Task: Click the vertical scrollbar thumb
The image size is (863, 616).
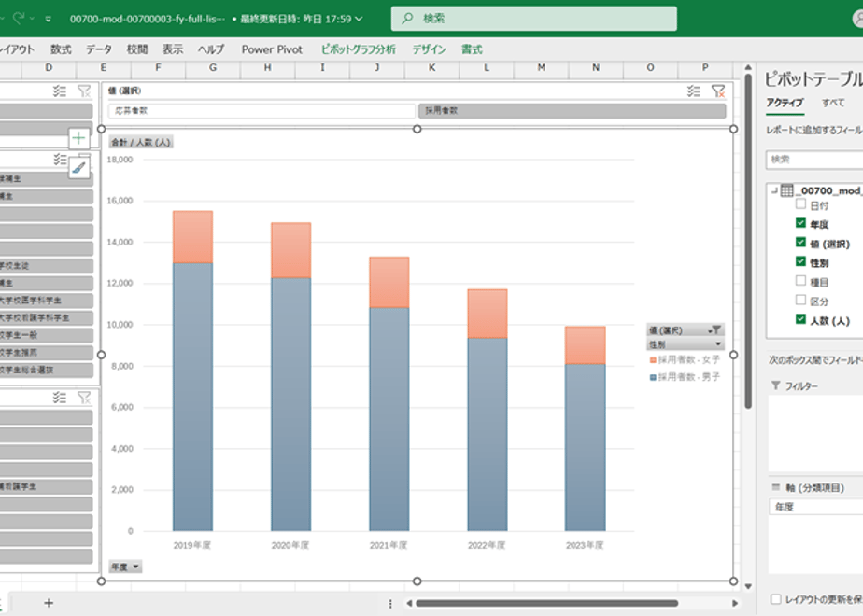Action: [x=748, y=242]
